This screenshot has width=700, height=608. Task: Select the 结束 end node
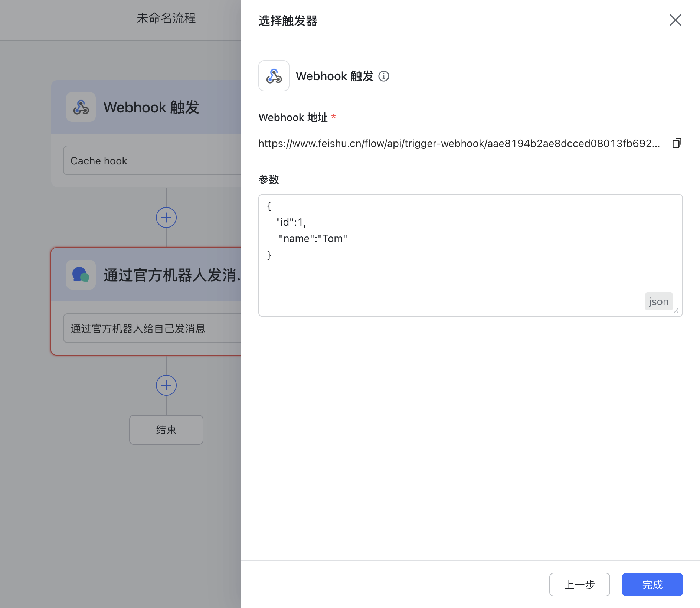(166, 429)
